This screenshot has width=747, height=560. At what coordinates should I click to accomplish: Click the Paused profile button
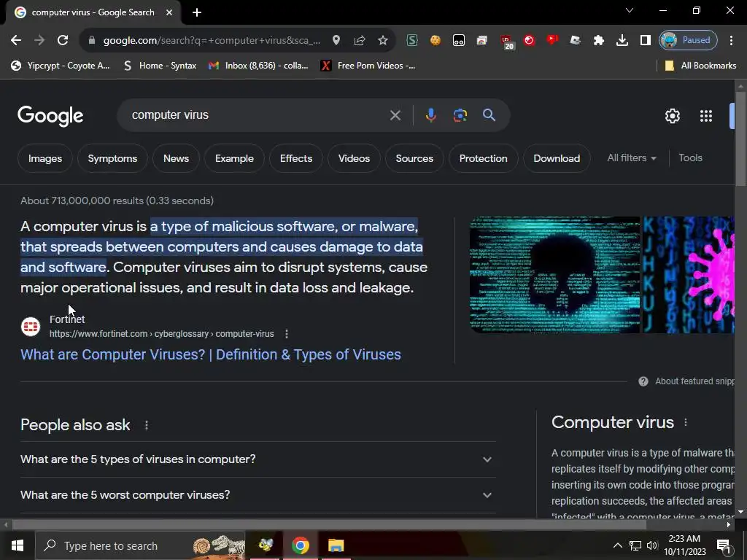click(x=688, y=41)
